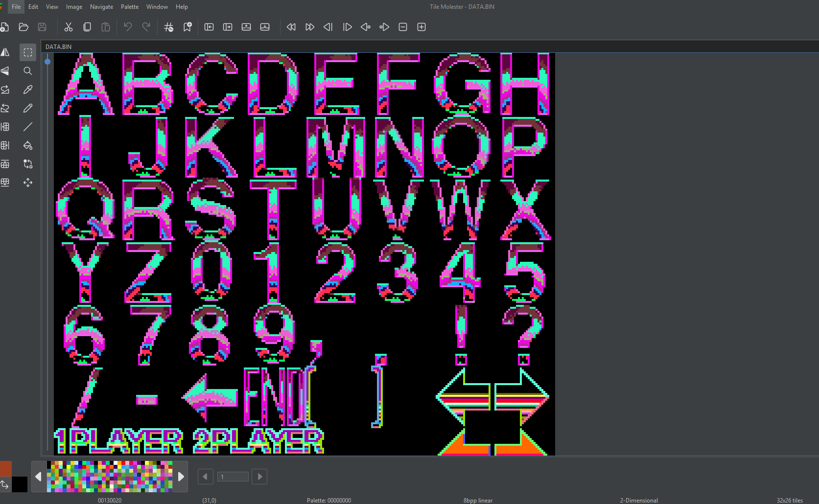Click the Cut scissors icon
This screenshot has width=819, height=504.
point(69,27)
